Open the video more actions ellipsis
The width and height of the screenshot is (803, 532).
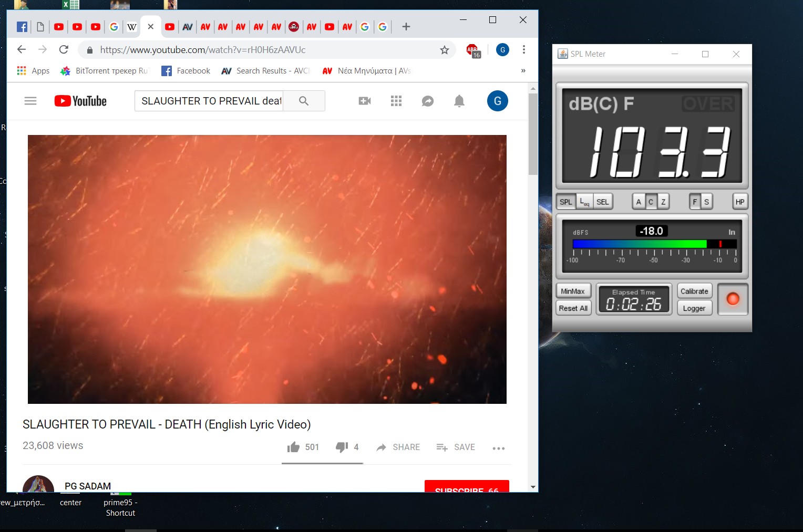click(499, 448)
